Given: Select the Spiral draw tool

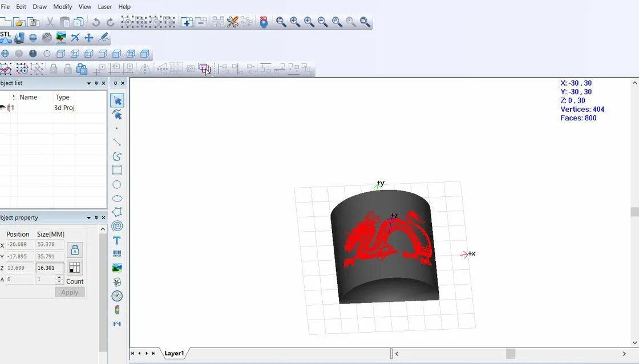Looking at the screenshot, I should 117,226.
